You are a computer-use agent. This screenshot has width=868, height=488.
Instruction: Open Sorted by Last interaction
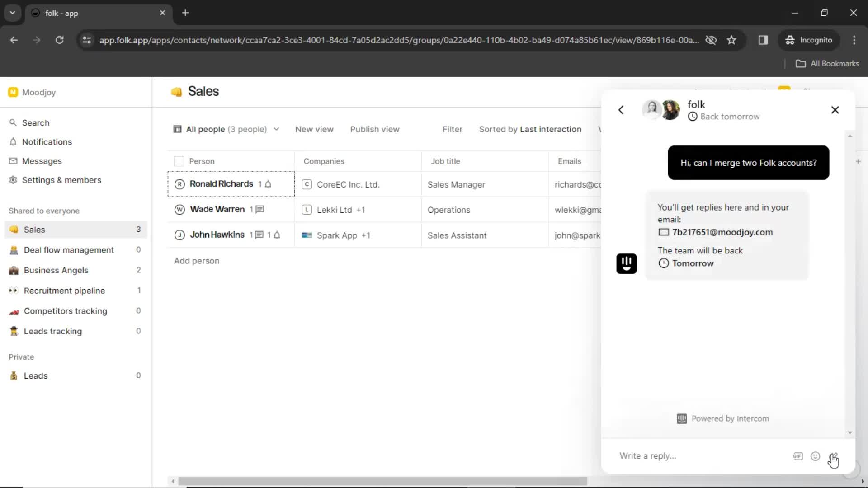coord(530,129)
